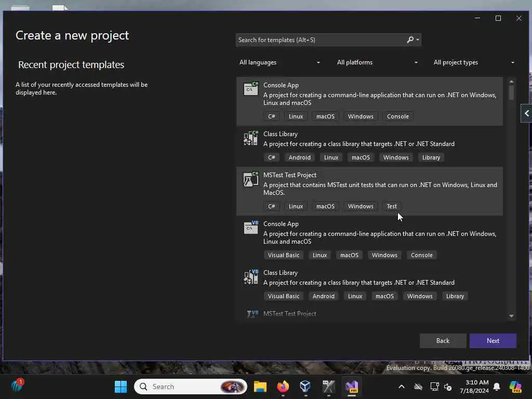Viewport: 532px width, 399px height.
Task: Click the Back button
Action: click(x=443, y=341)
